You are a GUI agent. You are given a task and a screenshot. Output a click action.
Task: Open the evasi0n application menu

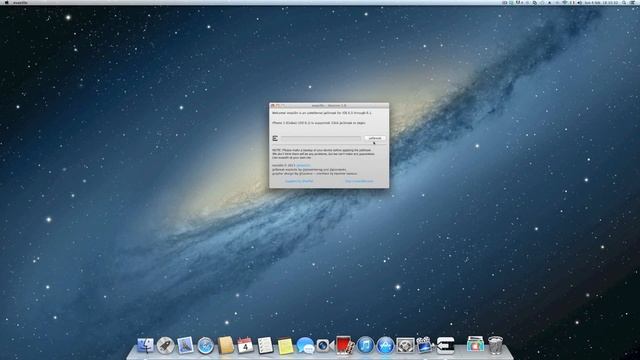click(20, 2)
